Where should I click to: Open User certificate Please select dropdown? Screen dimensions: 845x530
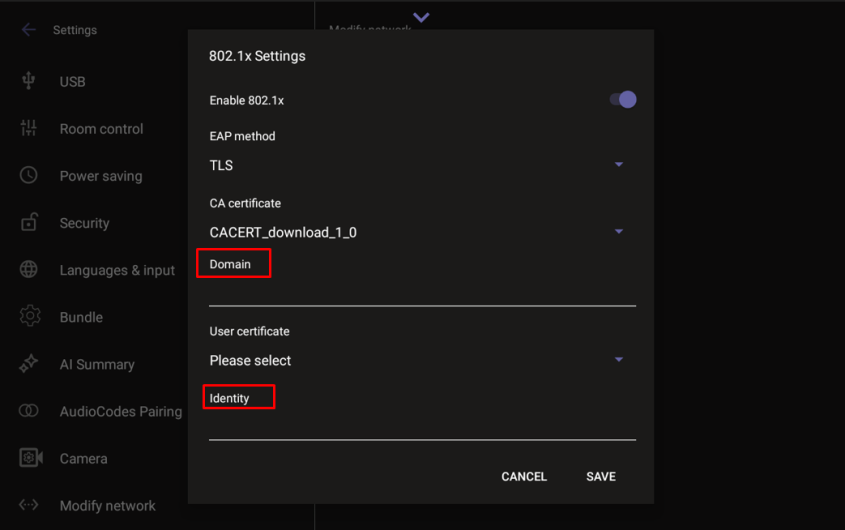618,360
